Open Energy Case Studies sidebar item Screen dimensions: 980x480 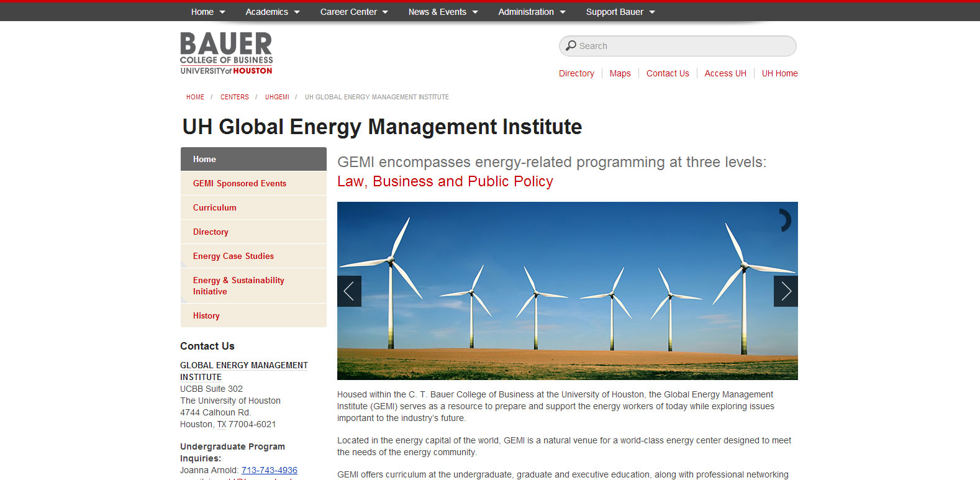point(253,256)
